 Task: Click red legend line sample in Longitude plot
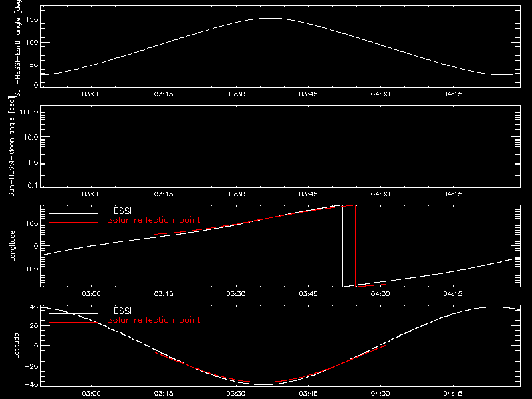(74, 223)
